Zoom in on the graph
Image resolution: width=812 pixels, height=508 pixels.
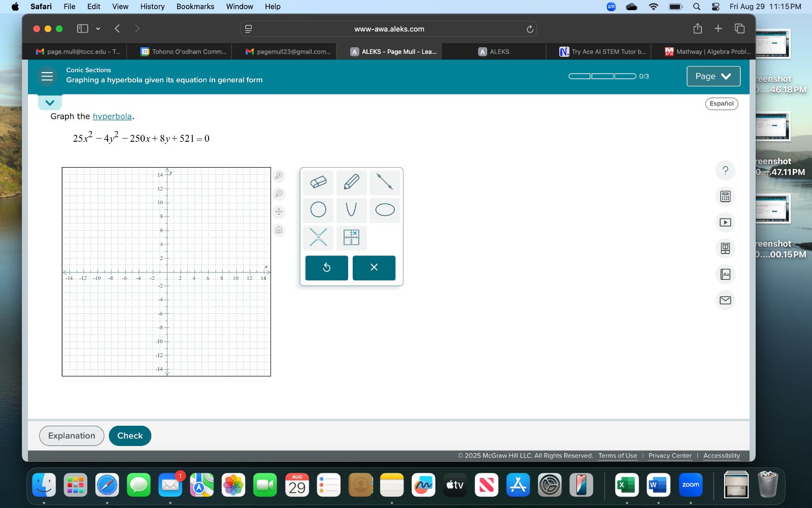coord(279,176)
